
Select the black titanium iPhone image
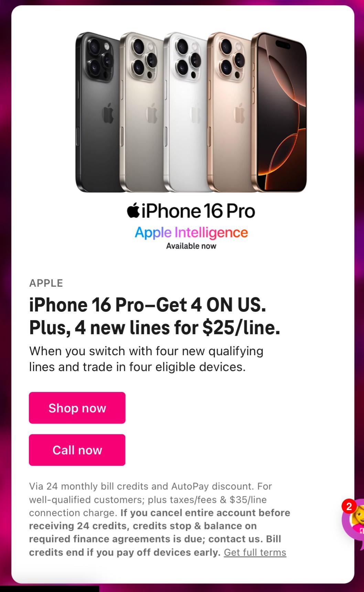[97, 112]
